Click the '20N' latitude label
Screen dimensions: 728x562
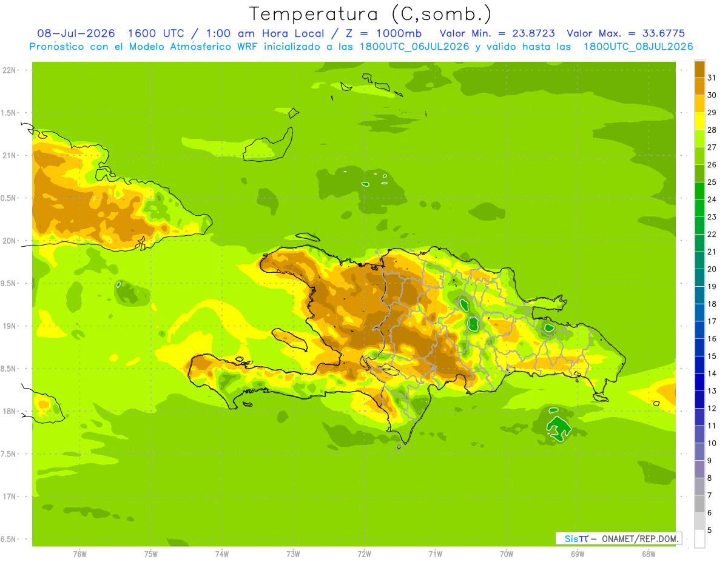[9, 241]
